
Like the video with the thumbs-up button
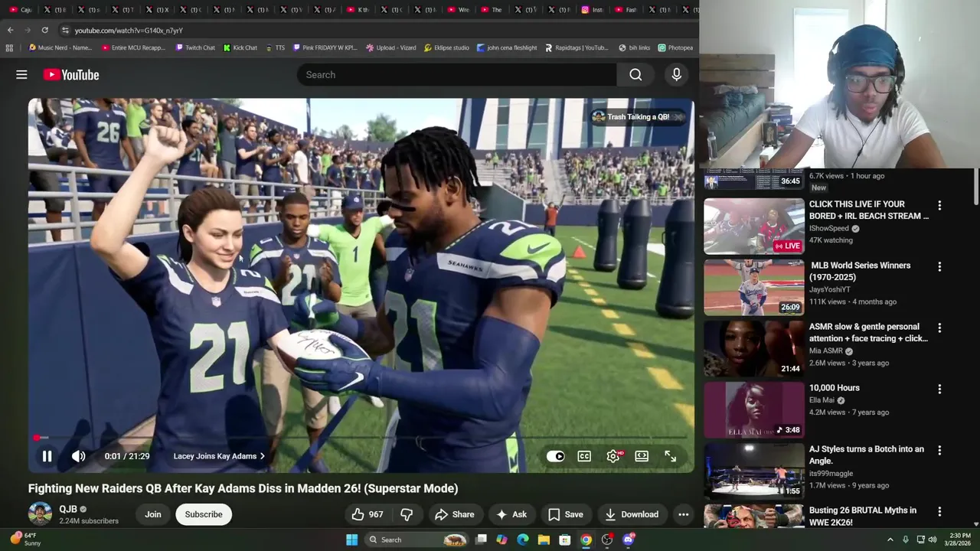366,514
